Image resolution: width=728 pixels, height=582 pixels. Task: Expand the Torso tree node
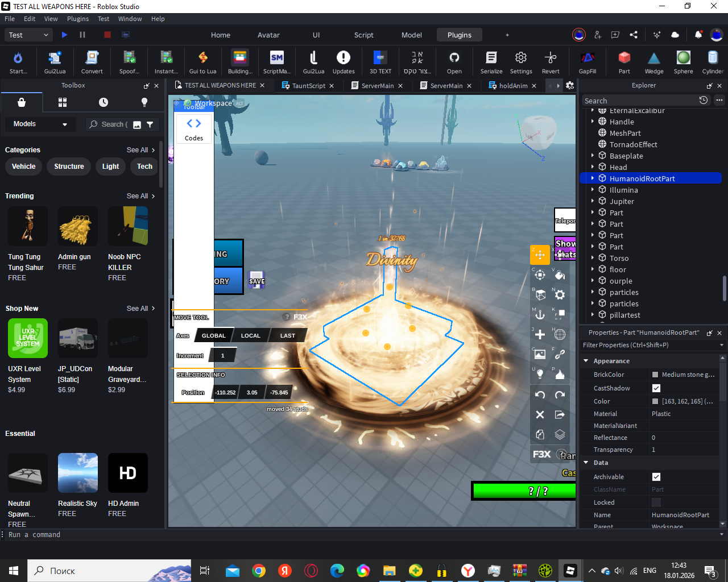tap(593, 257)
